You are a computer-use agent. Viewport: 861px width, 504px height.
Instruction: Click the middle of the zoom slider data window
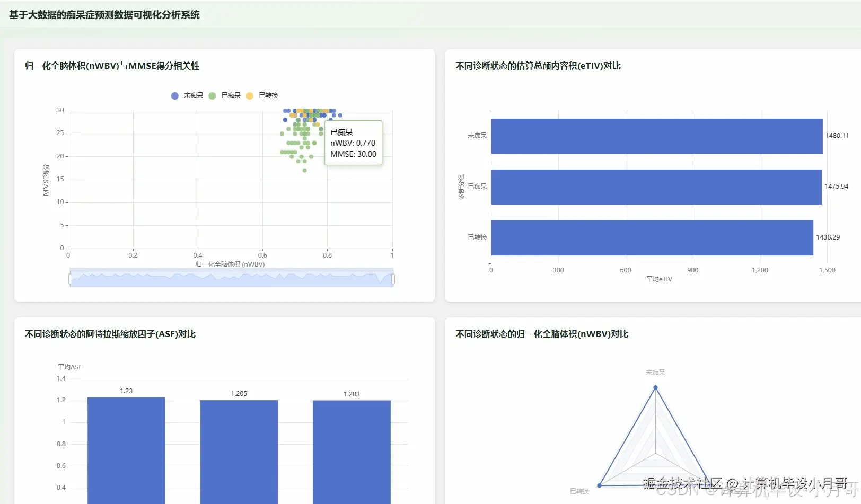(x=232, y=279)
